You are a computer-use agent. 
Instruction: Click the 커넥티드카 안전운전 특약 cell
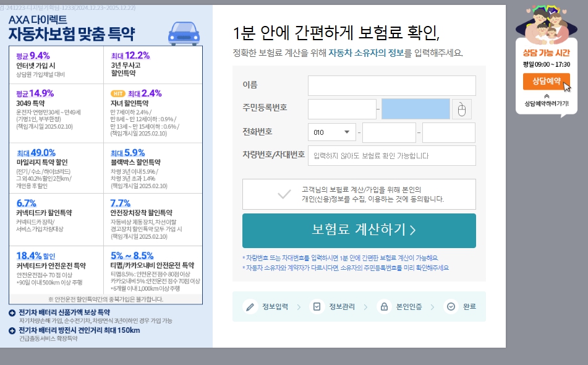pyautogui.click(x=56, y=270)
